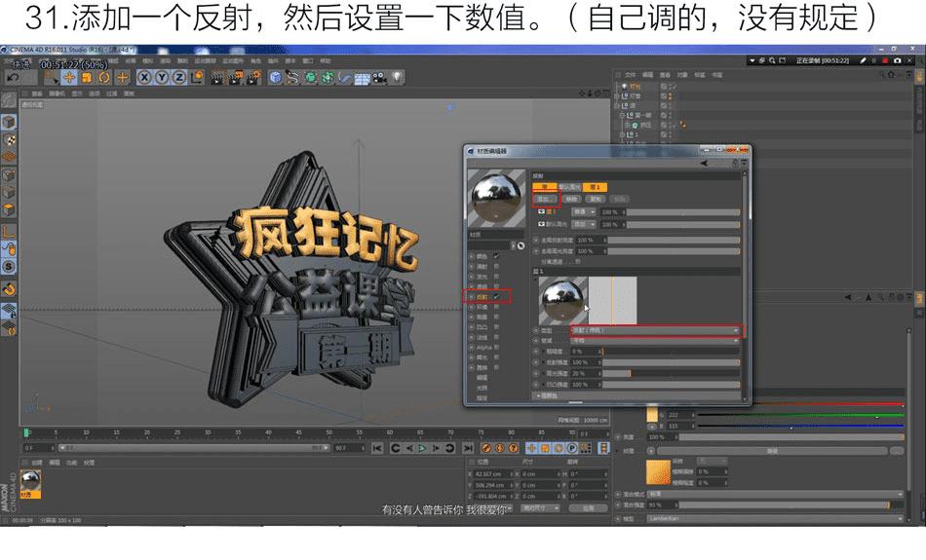Adjust the Roughness 0% slider

pyautogui.click(x=671, y=352)
